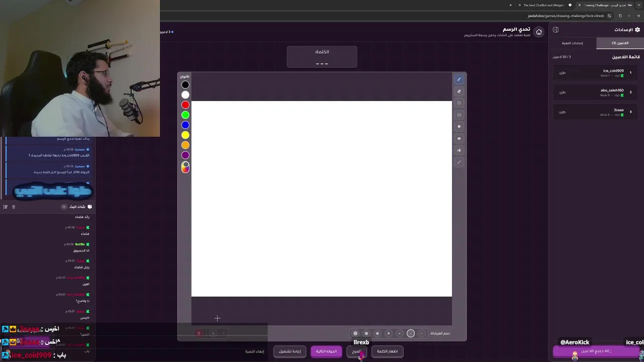
Task: Close the Drawing Challenge browser tab
Action: [x=579, y=5]
